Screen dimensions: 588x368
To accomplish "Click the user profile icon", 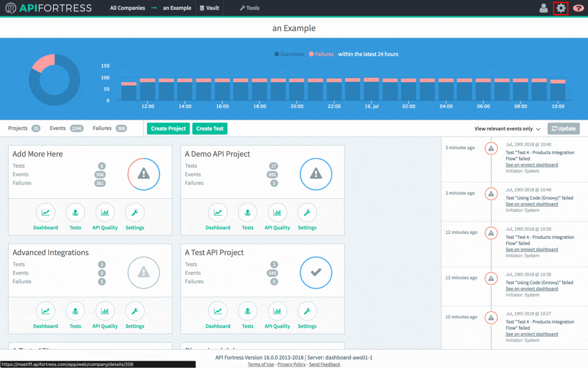I will coord(543,8).
